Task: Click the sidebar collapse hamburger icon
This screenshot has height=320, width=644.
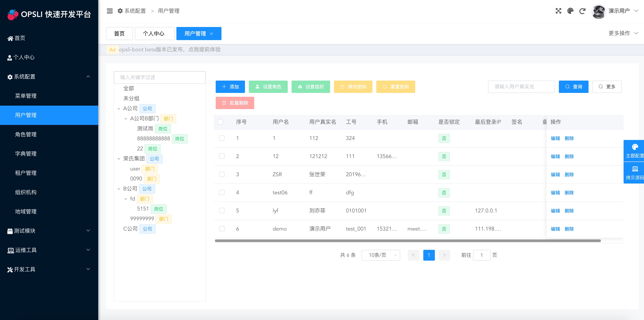Action: [110, 11]
